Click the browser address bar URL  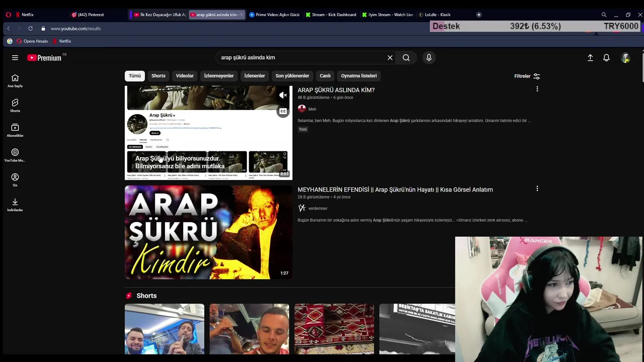75,29
